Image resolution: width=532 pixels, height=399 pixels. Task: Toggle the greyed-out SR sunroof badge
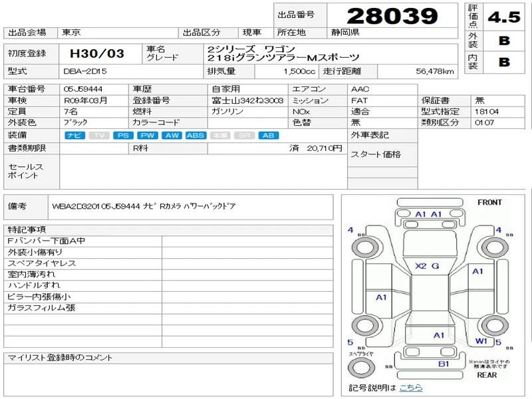point(243,136)
